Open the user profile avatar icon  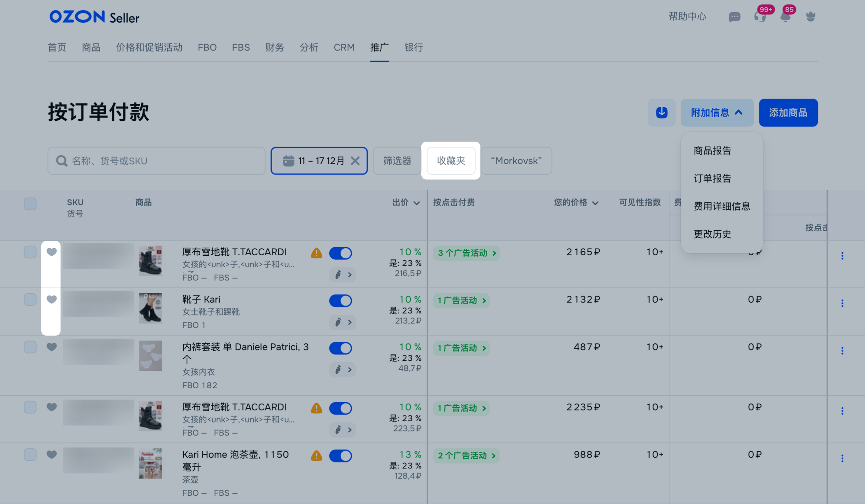(810, 17)
